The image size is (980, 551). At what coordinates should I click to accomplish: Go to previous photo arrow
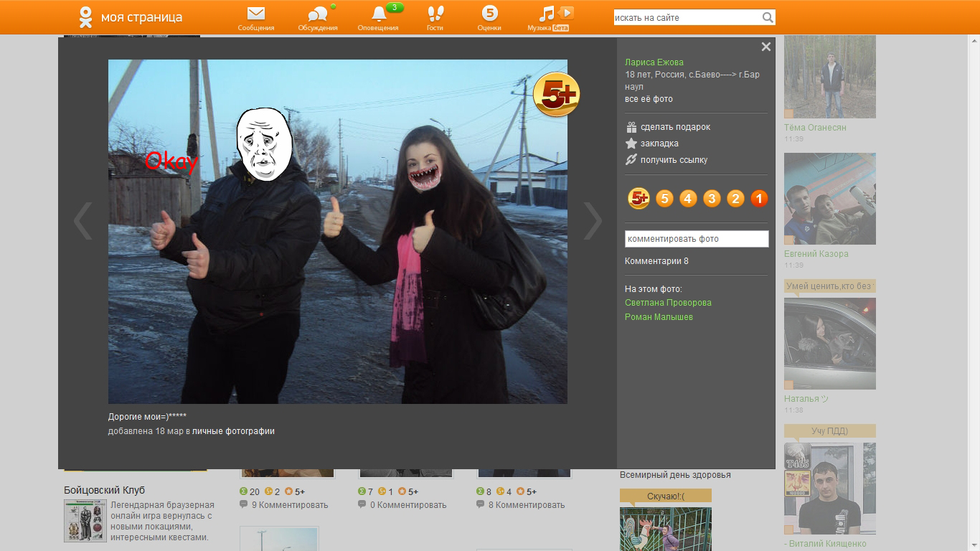point(83,220)
